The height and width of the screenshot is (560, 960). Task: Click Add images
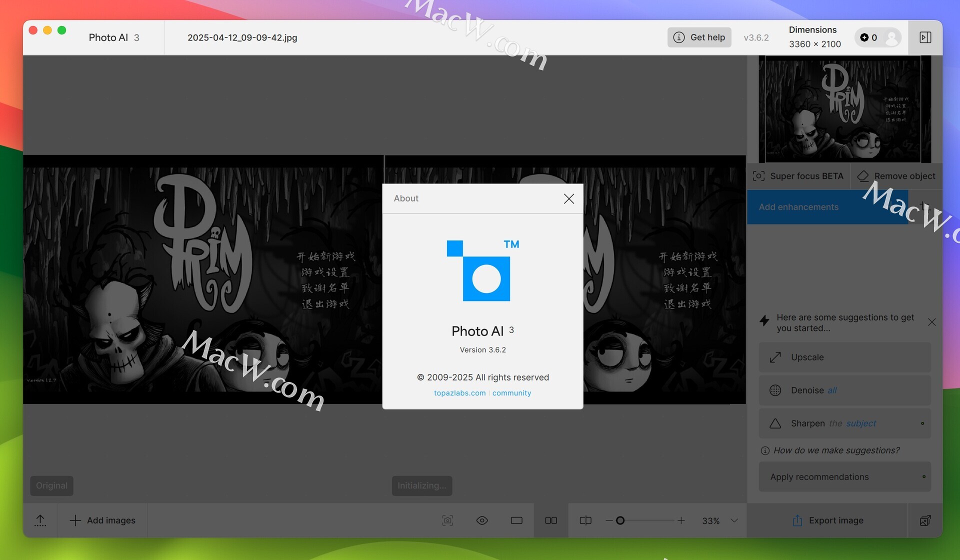(x=102, y=520)
